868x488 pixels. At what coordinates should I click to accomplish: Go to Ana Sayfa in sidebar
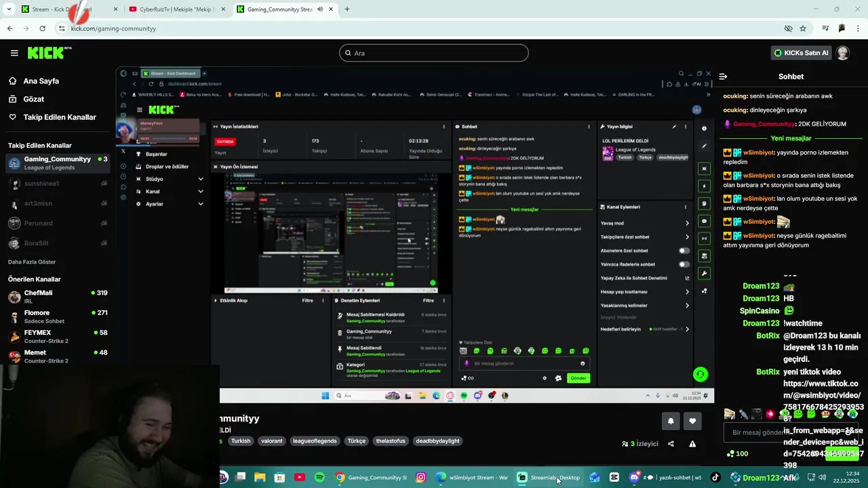click(x=41, y=81)
